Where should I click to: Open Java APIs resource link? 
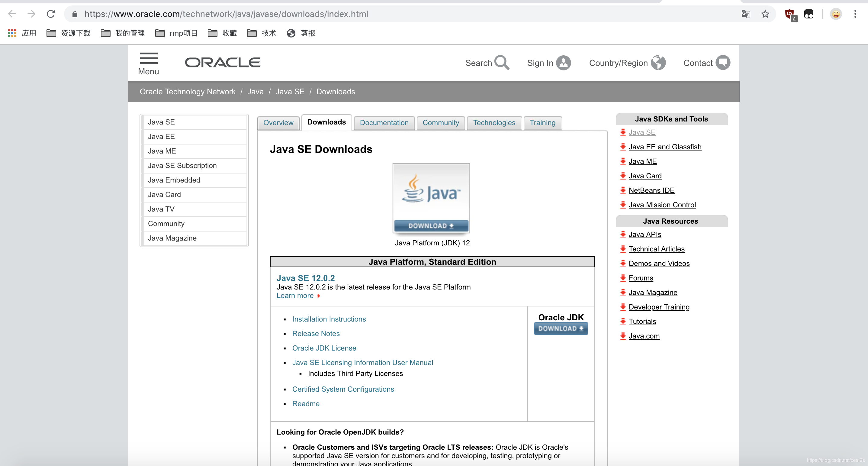pyautogui.click(x=645, y=234)
